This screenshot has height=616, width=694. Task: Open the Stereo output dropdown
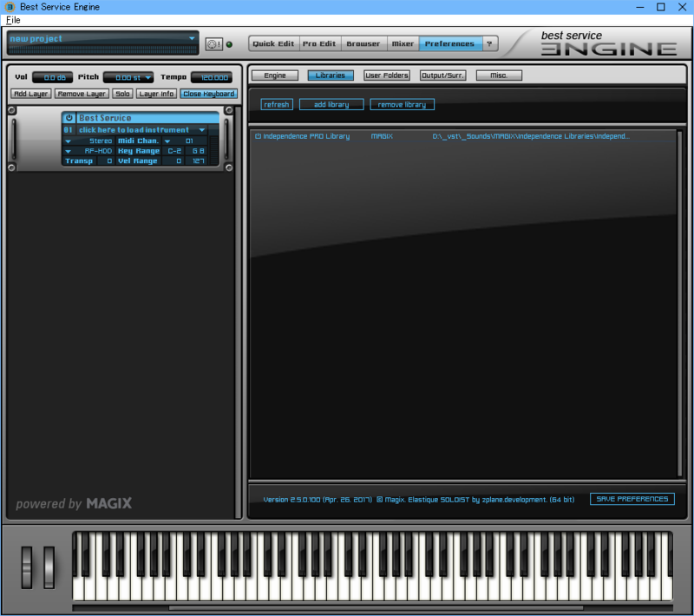click(x=69, y=141)
